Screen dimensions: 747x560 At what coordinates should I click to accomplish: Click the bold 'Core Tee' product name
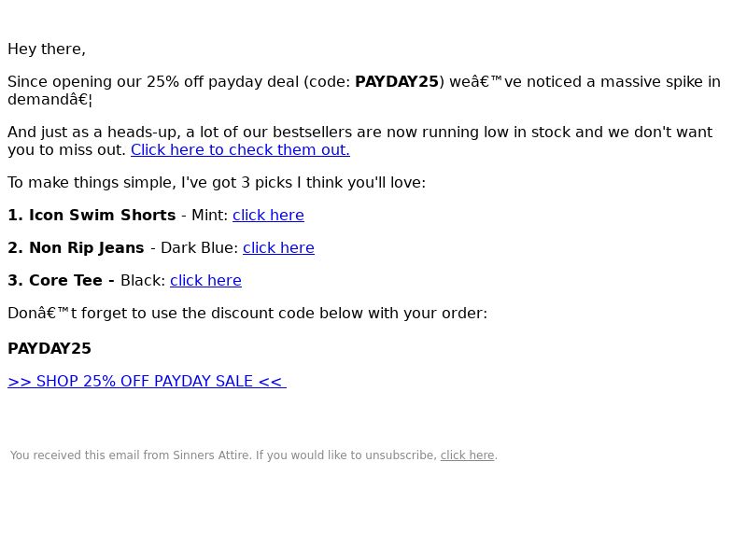point(65,281)
